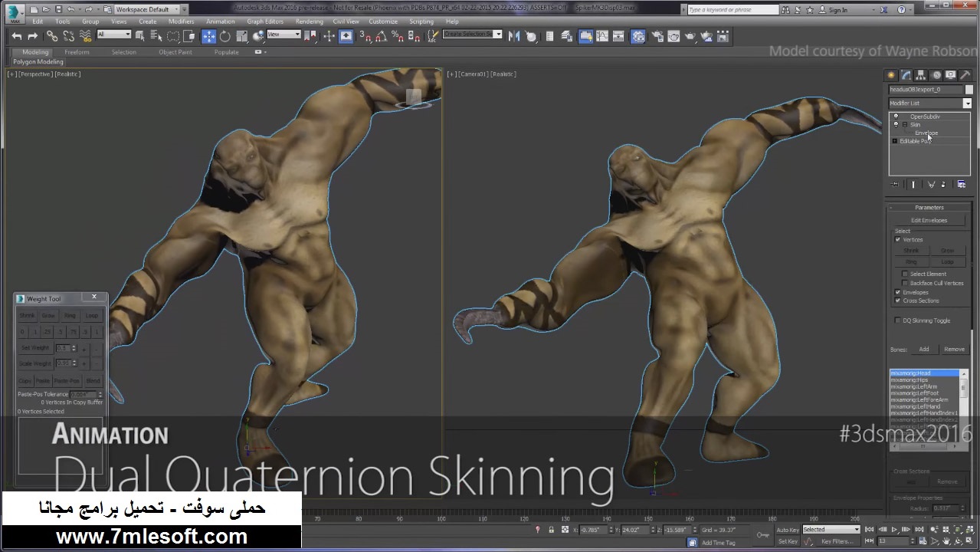Enable the DQ Skinning Toggle checkbox

(x=898, y=320)
